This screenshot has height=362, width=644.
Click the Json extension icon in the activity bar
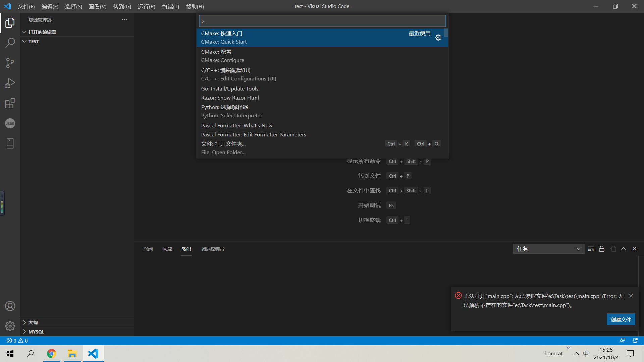coord(10,123)
